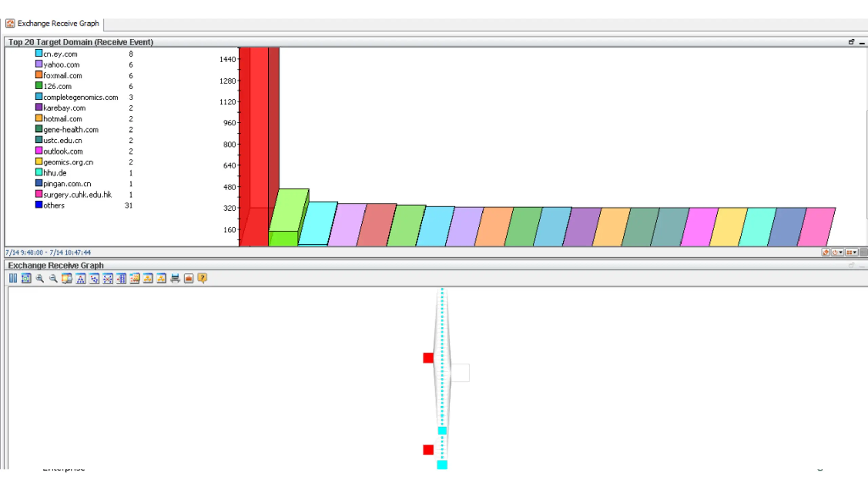Click the 160 axis label
The image size is (868, 488).
230,230
